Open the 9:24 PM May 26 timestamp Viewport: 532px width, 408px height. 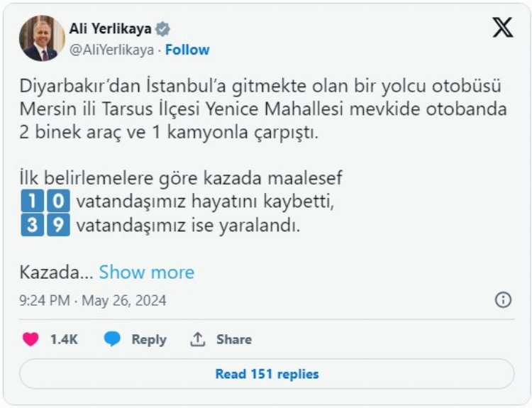coord(93,300)
